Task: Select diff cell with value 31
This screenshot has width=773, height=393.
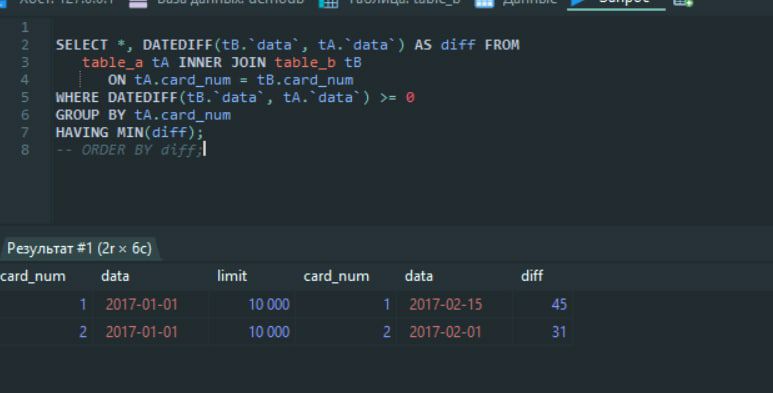Action: [544, 332]
